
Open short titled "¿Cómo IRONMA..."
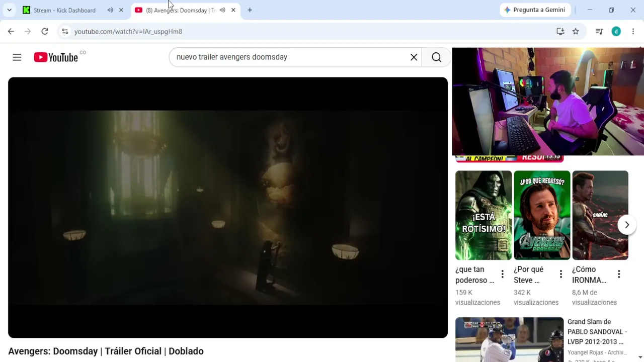click(589, 275)
